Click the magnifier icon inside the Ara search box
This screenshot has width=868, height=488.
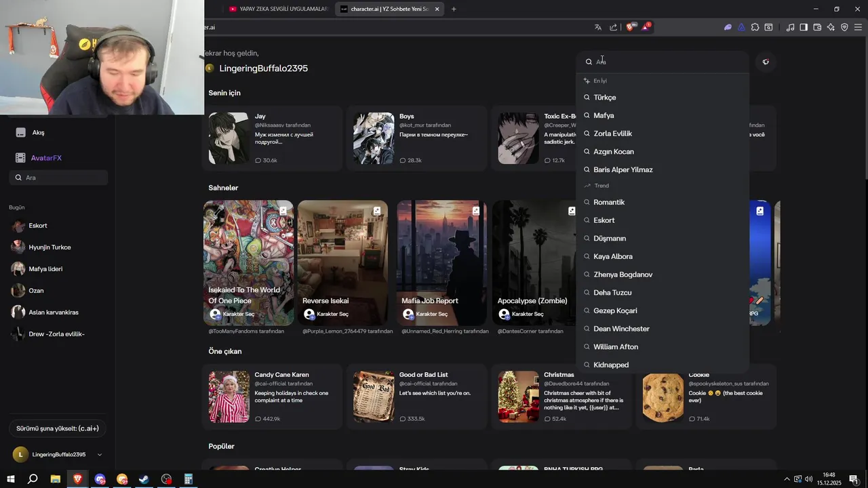point(589,62)
